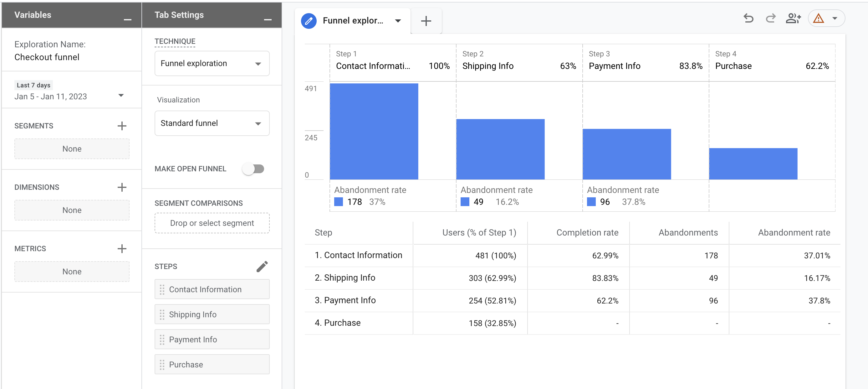
Task: Open the funnel tab options arrow
Action: pos(398,21)
